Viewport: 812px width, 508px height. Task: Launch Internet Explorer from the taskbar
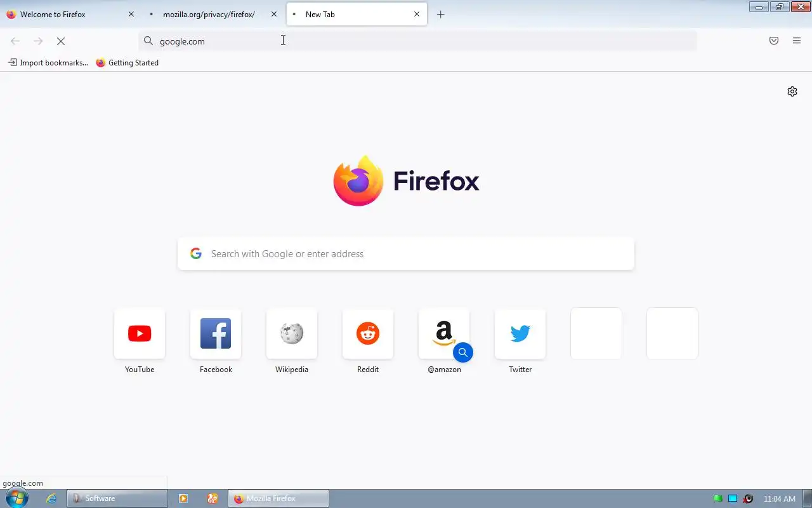(51, 498)
